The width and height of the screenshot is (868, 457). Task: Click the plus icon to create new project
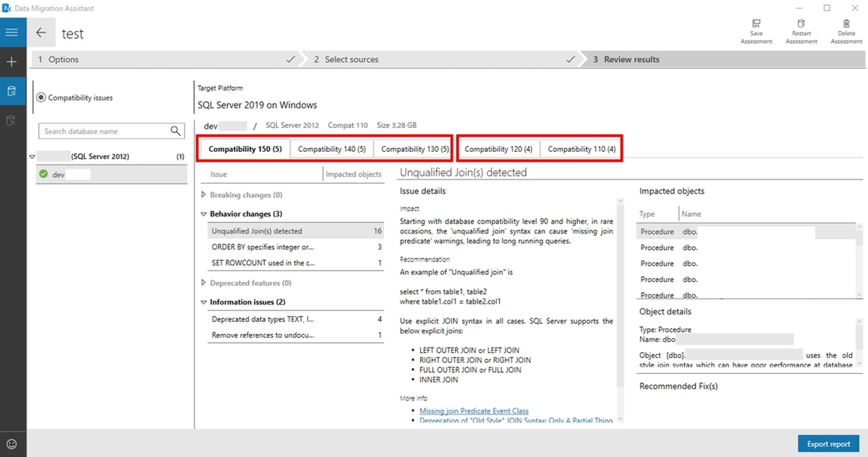pyautogui.click(x=11, y=61)
